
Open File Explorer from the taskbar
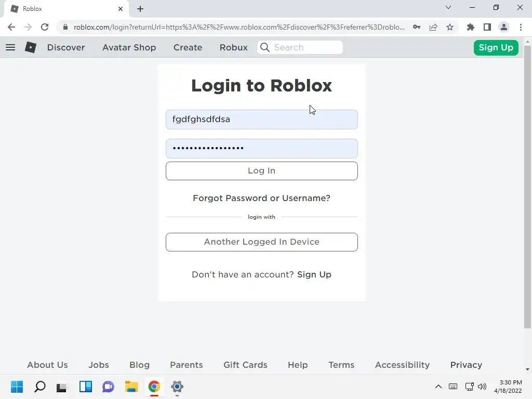click(x=131, y=387)
